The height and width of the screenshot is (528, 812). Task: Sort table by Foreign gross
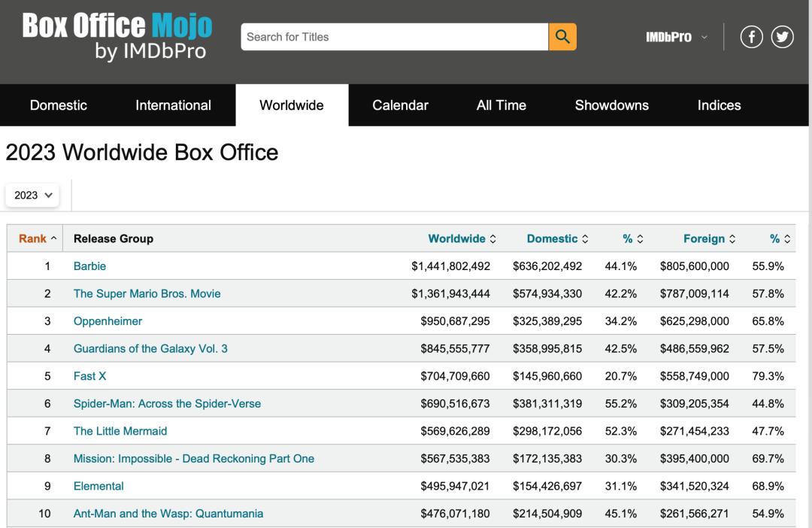[x=710, y=238]
